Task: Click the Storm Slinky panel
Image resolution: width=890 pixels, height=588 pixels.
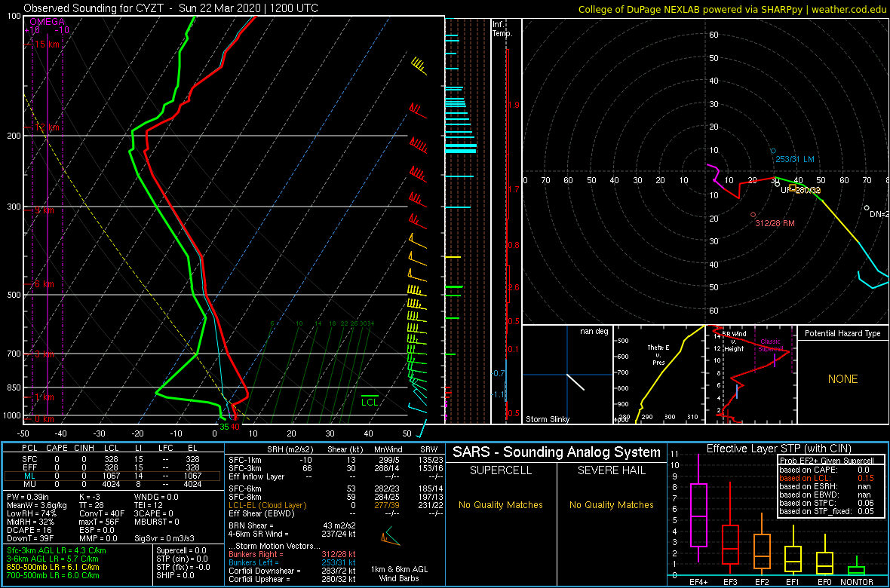Action: coord(566,375)
